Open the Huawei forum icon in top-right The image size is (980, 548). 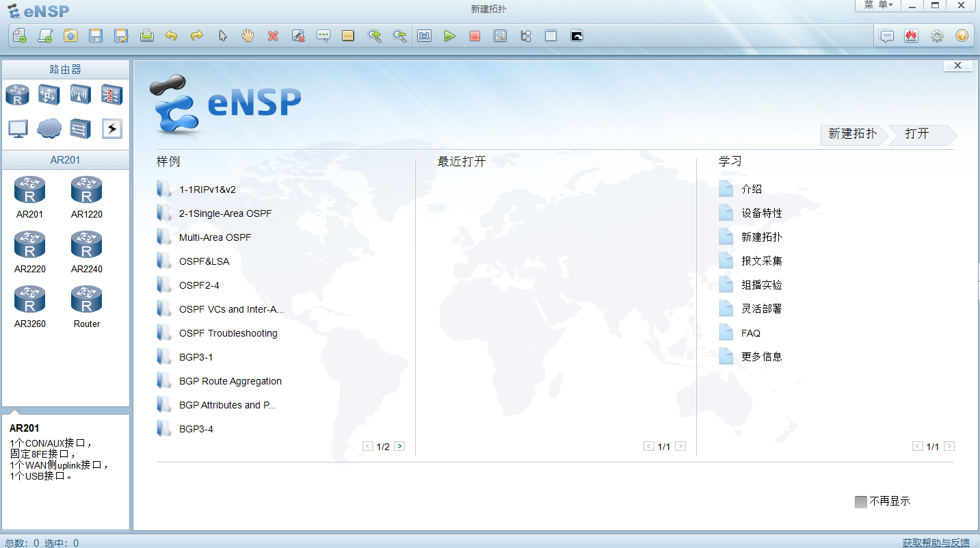(911, 36)
